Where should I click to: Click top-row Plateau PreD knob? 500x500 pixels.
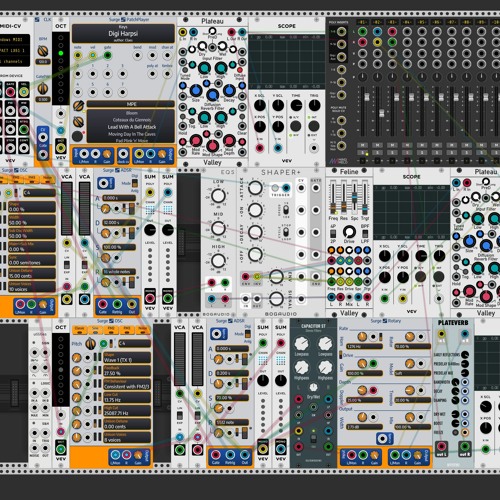pyautogui.click(x=212, y=31)
